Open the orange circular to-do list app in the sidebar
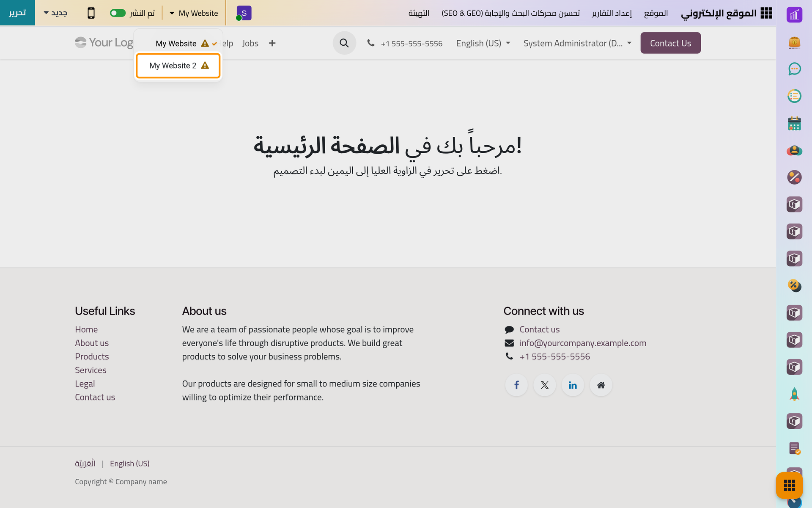812x508 pixels. (794, 96)
